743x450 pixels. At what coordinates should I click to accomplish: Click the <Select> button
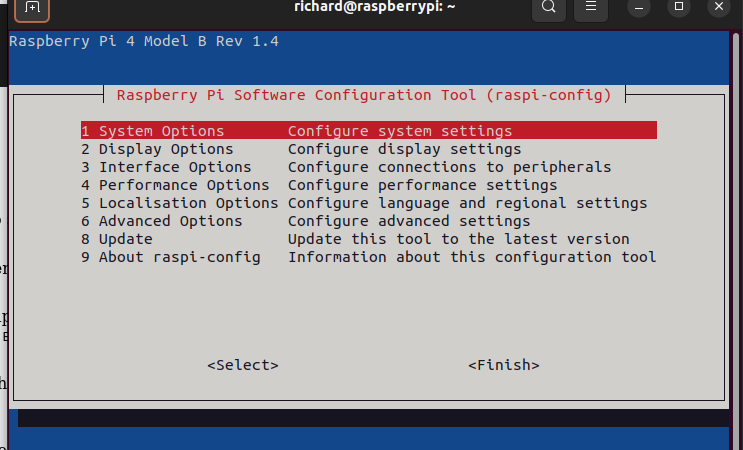[x=243, y=365]
